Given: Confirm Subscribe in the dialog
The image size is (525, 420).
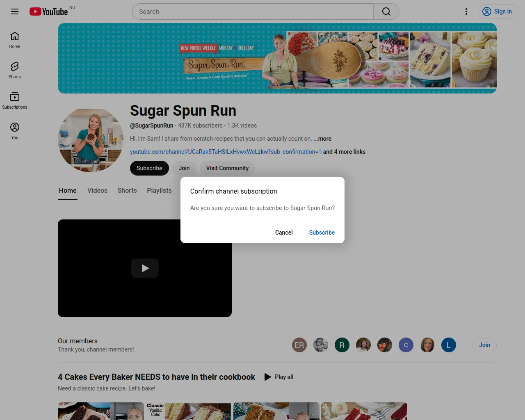Looking at the screenshot, I should [x=322, y=233].
